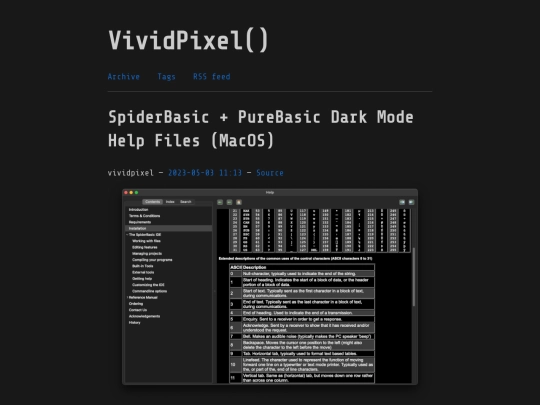Go to the Archive page
540x405 pixels.
[124, 76]
